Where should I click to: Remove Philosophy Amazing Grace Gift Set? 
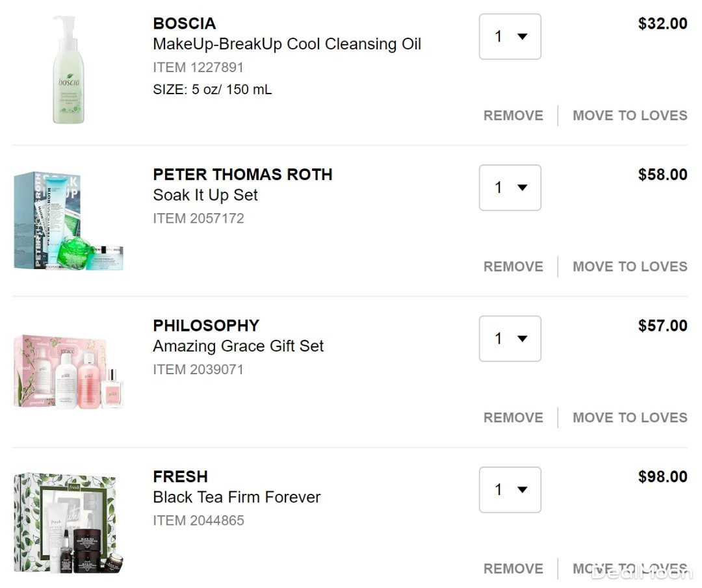click(513, 418)
